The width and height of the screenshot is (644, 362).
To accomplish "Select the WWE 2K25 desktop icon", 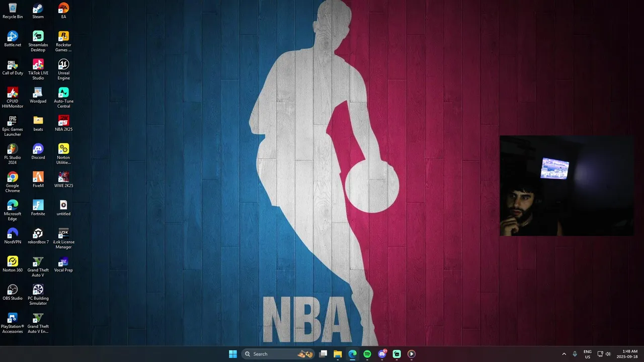I will click(63, 180).
